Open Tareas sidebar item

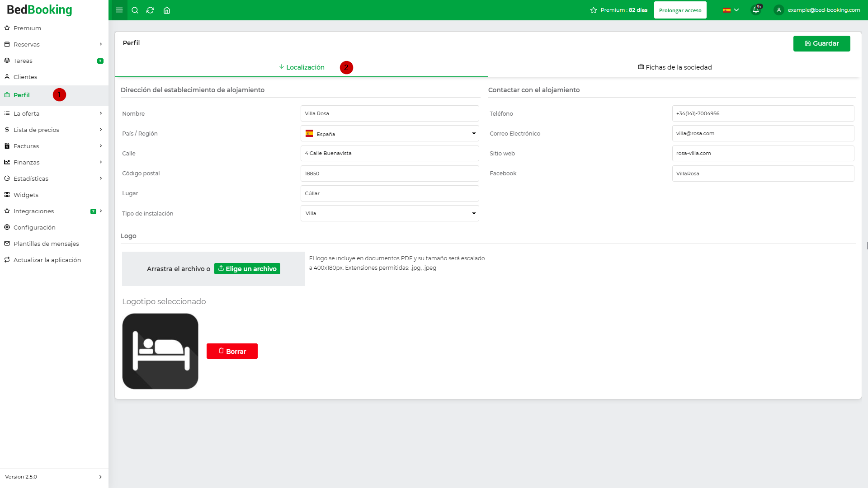(54, 61)
